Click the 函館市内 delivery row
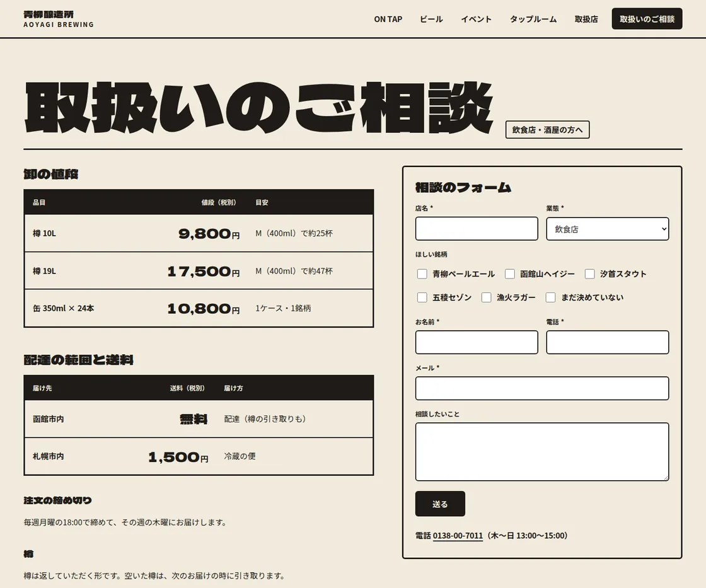This screenshot has width=706, height=588. point(199,418)
